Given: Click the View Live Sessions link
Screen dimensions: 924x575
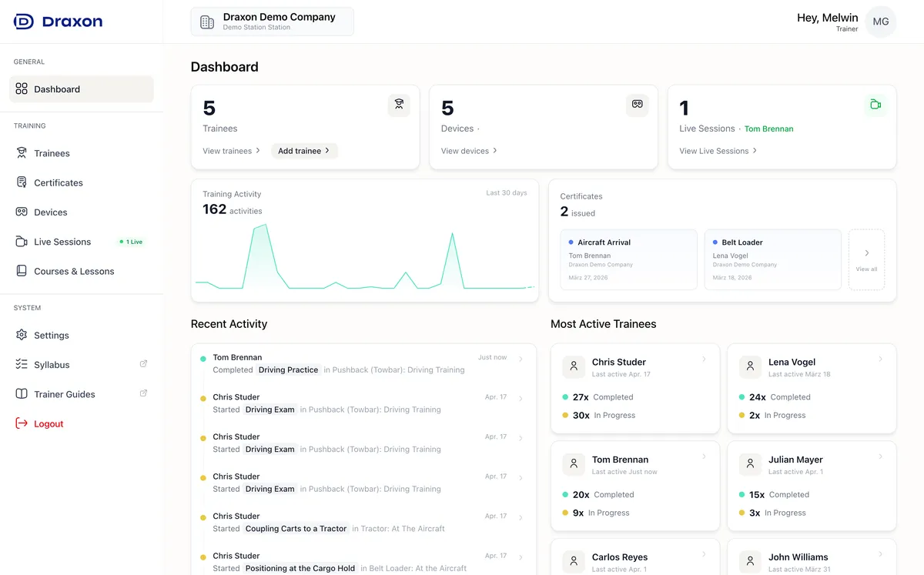Looking at the screenshot, I should click(x=718, y=151).
